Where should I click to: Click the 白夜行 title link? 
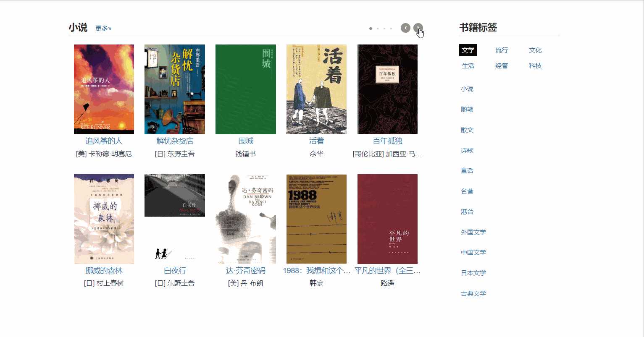point(175,271)
